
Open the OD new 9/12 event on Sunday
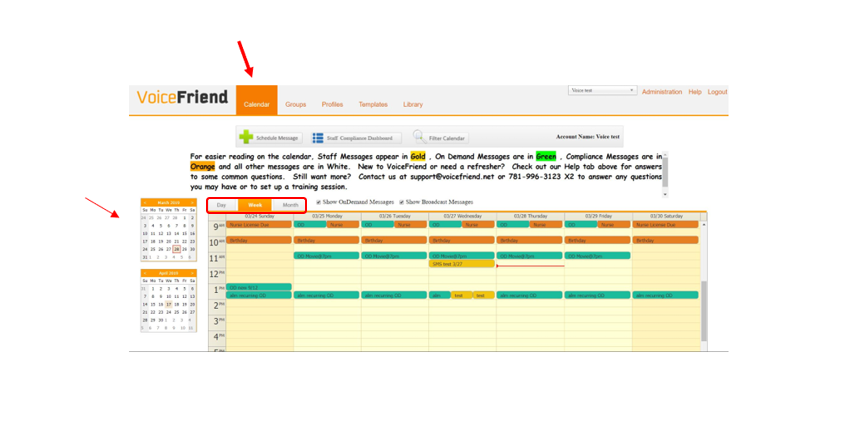click(259, 287)
